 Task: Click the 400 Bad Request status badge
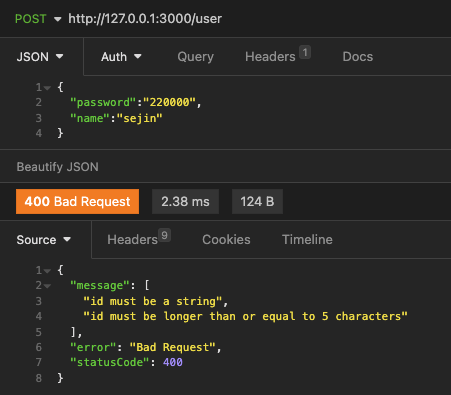tap(77, 201)
